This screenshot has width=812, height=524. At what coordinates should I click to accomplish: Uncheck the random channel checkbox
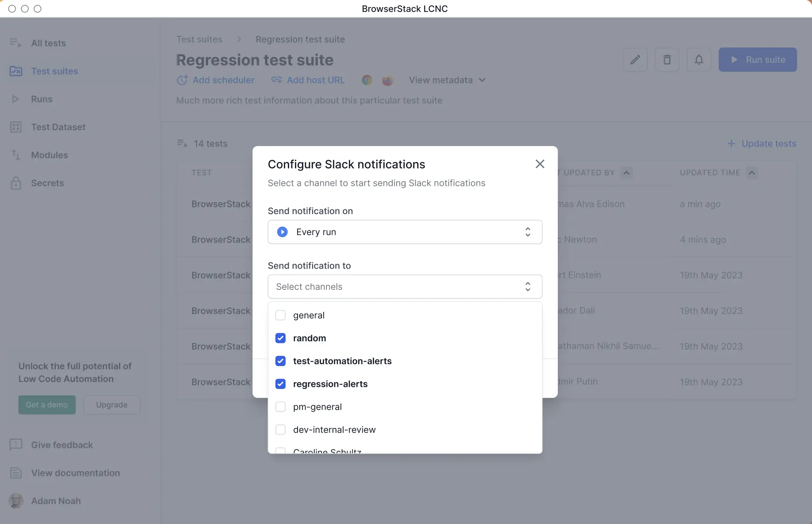tap(280, 338)
